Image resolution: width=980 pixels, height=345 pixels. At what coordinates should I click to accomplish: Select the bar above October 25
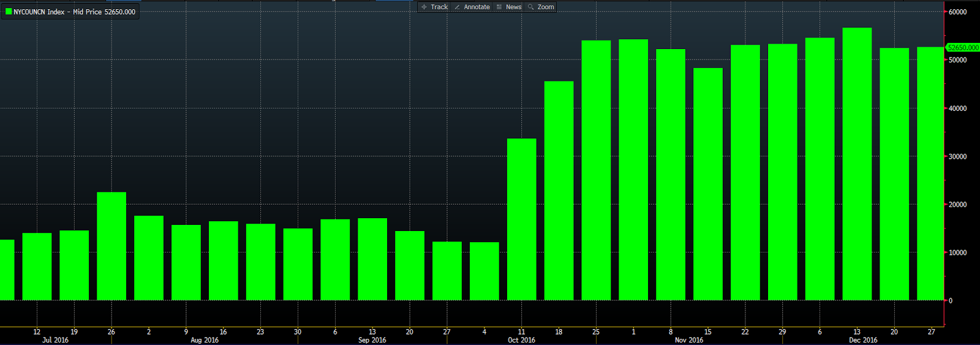coord(596,170)
